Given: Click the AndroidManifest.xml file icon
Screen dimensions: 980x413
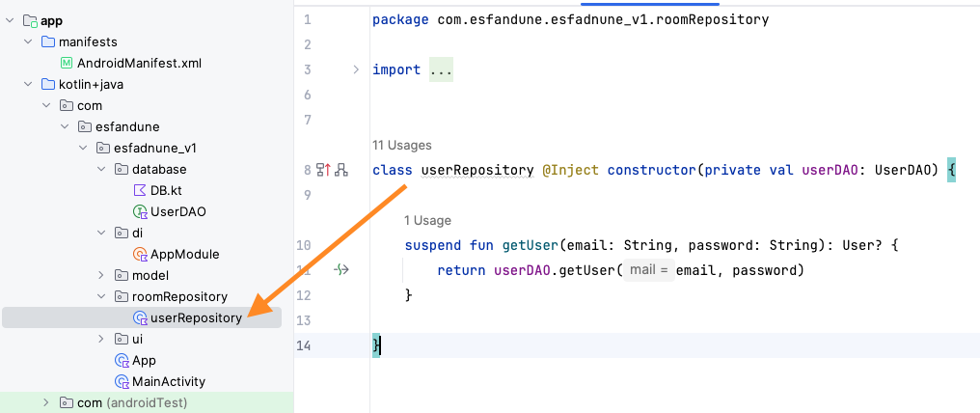Looking at the screenshot, I should tap(67, 64).
